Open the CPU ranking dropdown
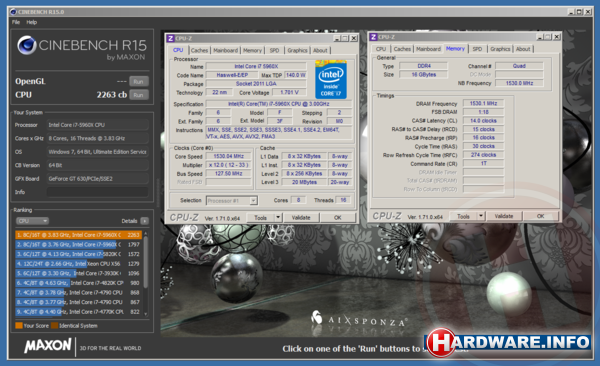 tap(32, 221)
